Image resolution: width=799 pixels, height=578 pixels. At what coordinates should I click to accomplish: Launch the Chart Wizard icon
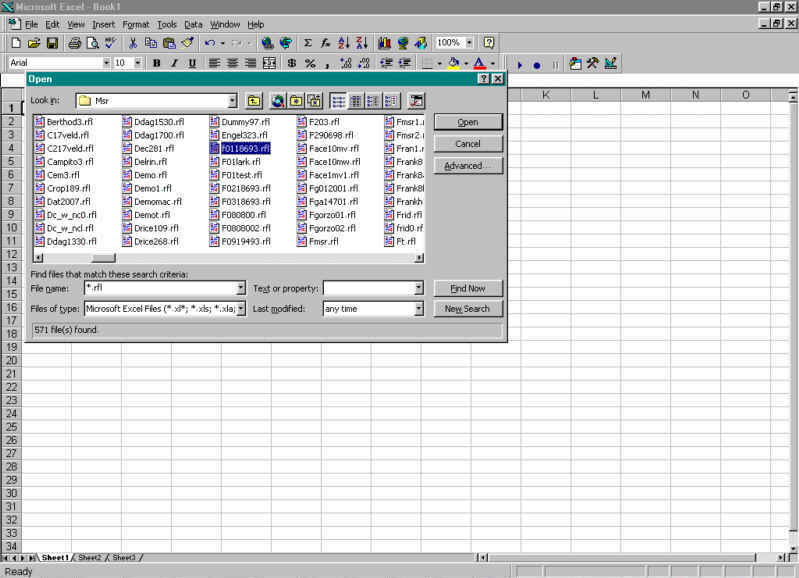(384, 43)
